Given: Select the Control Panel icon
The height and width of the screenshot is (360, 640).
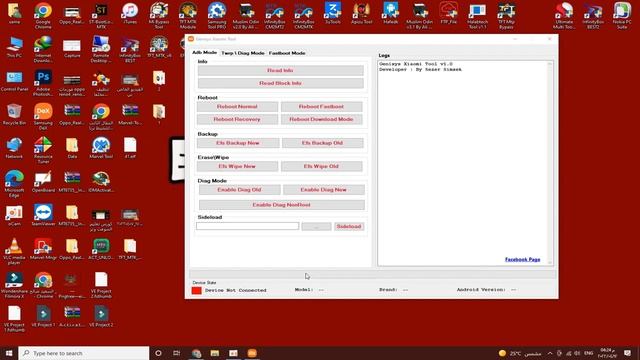Looking at the screenshot, I should coord(14,81).
